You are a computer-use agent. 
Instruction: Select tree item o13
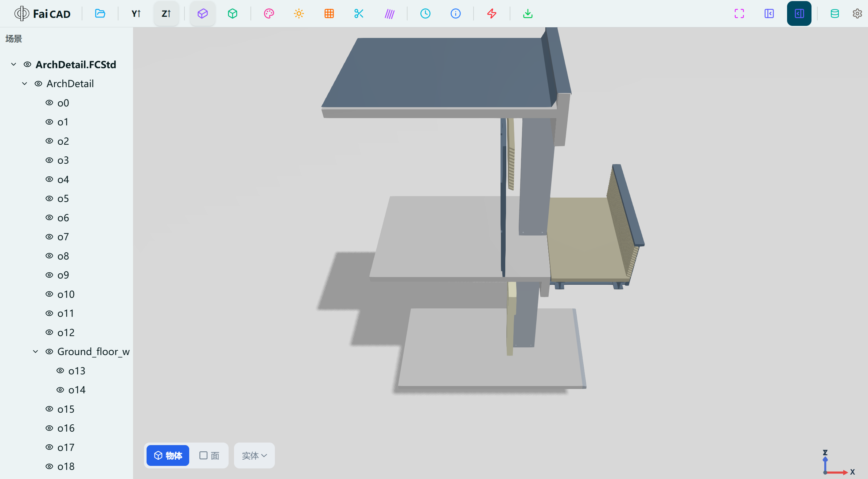(x=77, y=371)
